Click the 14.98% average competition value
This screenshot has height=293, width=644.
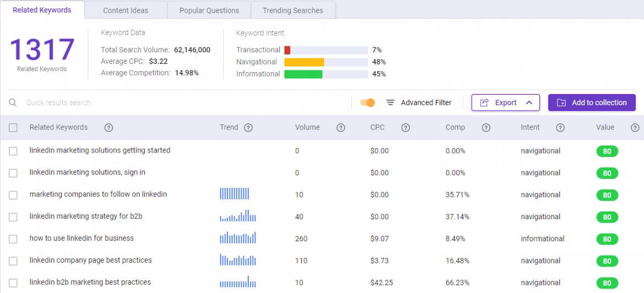187,73
